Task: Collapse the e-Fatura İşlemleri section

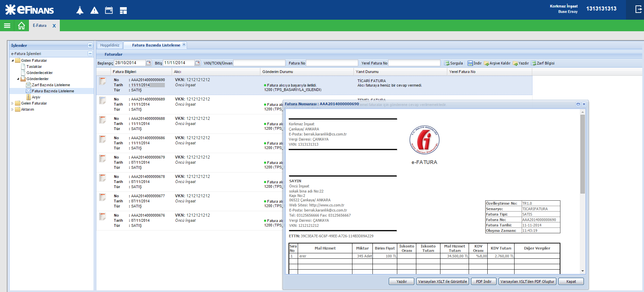Action: tap(90, 53)
